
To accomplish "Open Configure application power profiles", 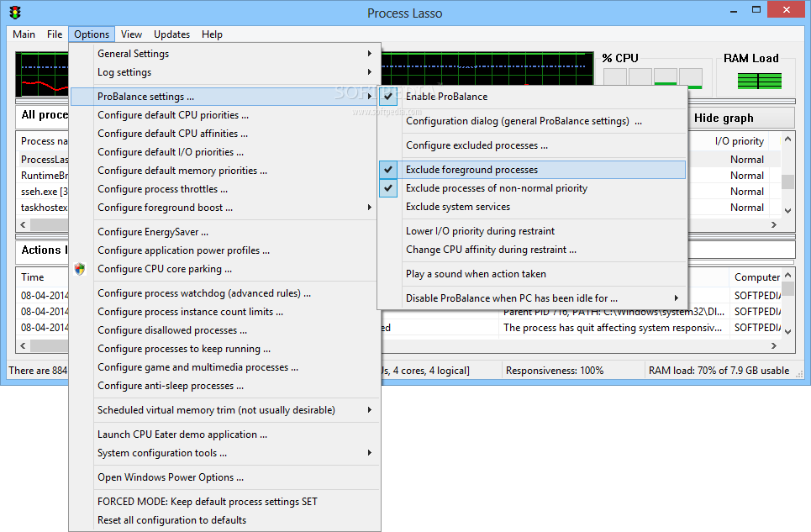I will click(225, 250).
